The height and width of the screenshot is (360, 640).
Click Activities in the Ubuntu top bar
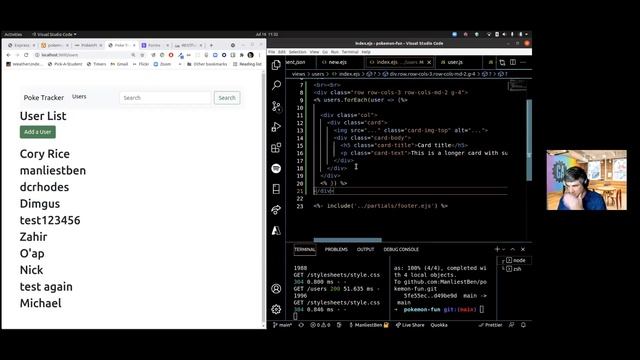coord(13,34)
